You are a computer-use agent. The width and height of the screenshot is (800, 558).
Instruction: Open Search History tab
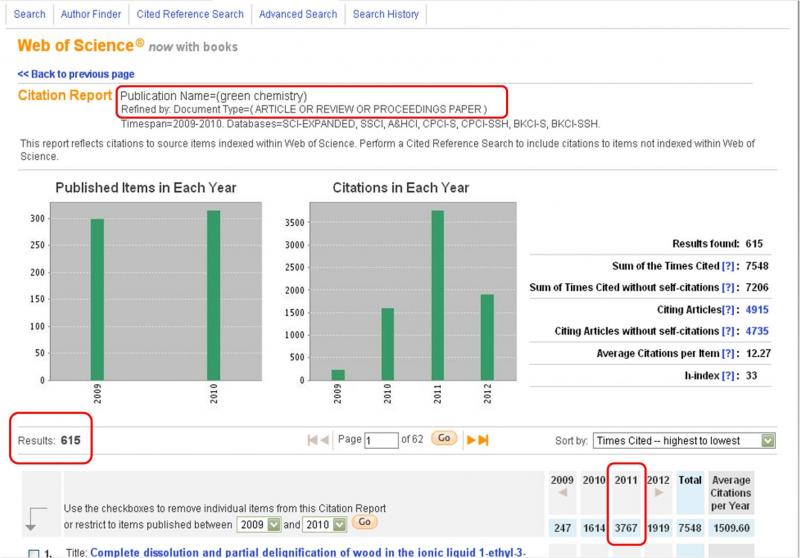[x=386, y=14]
